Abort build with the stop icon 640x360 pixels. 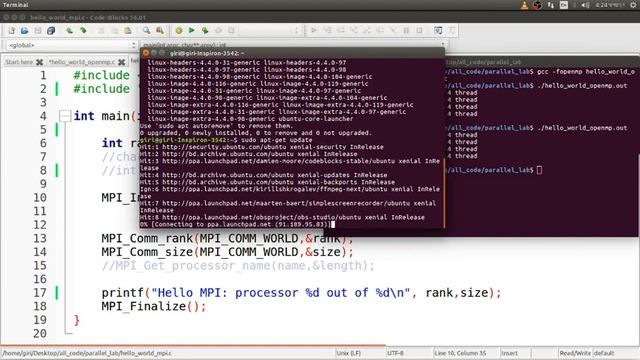coord(231,31)
